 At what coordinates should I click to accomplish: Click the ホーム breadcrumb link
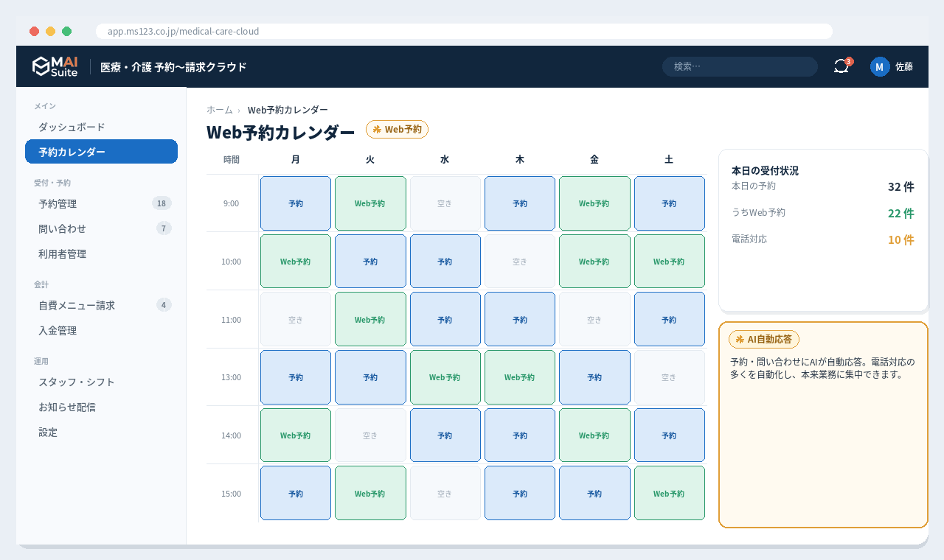click(220, 110)
